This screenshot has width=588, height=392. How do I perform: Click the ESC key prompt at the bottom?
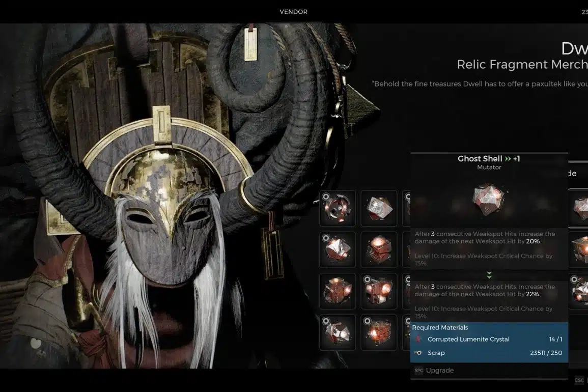[579, 380]
